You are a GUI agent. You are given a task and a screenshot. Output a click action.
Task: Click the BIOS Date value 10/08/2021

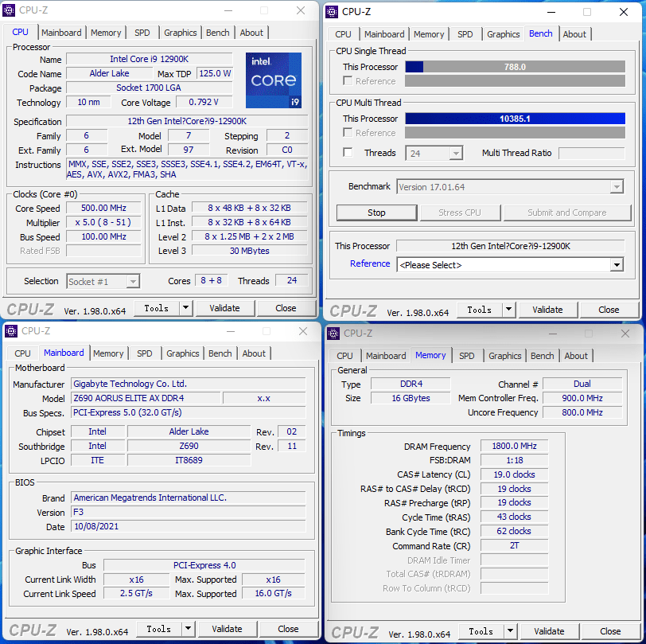189,526
